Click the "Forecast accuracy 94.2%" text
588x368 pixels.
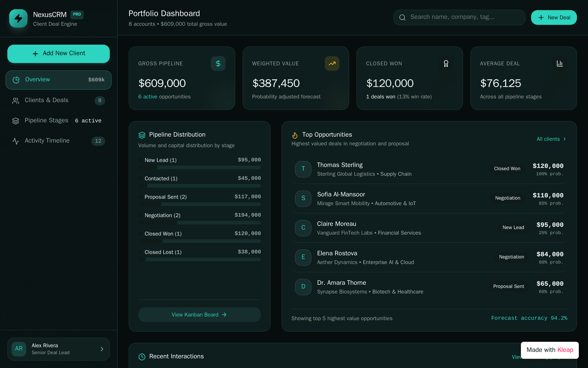[x=529, y=318]
